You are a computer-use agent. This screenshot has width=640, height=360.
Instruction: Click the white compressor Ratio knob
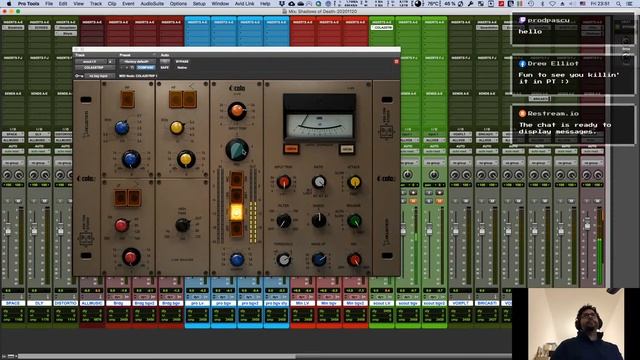319,182
